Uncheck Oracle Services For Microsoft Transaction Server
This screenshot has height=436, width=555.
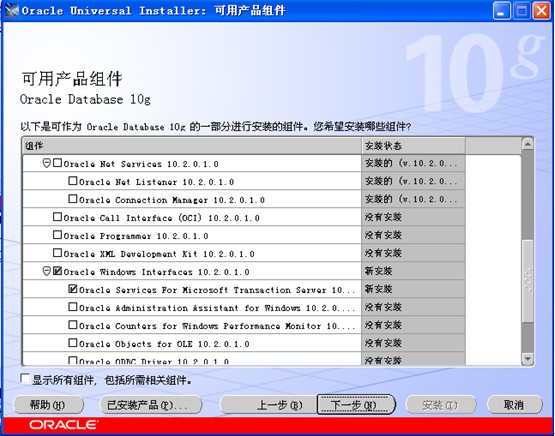tap(73, 289)
